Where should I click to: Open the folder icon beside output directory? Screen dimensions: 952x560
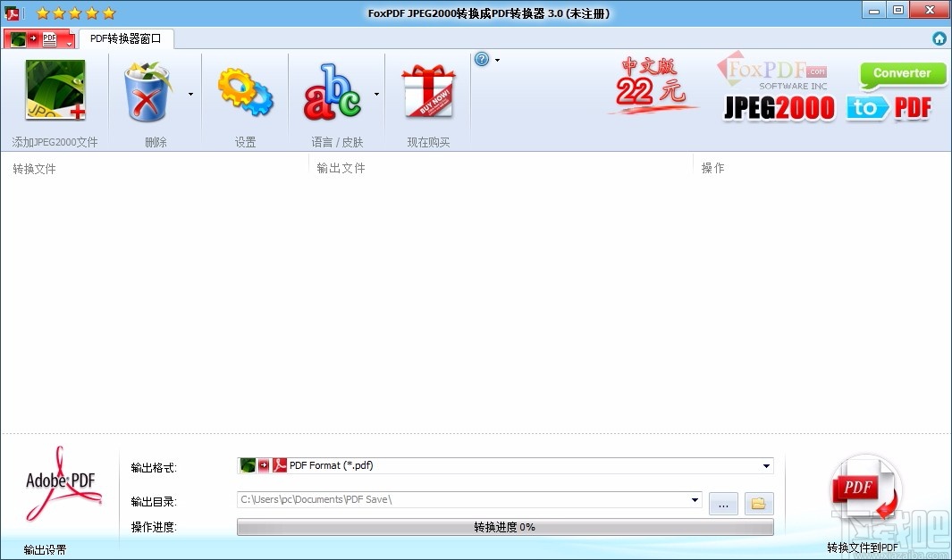tap(757, 503)
